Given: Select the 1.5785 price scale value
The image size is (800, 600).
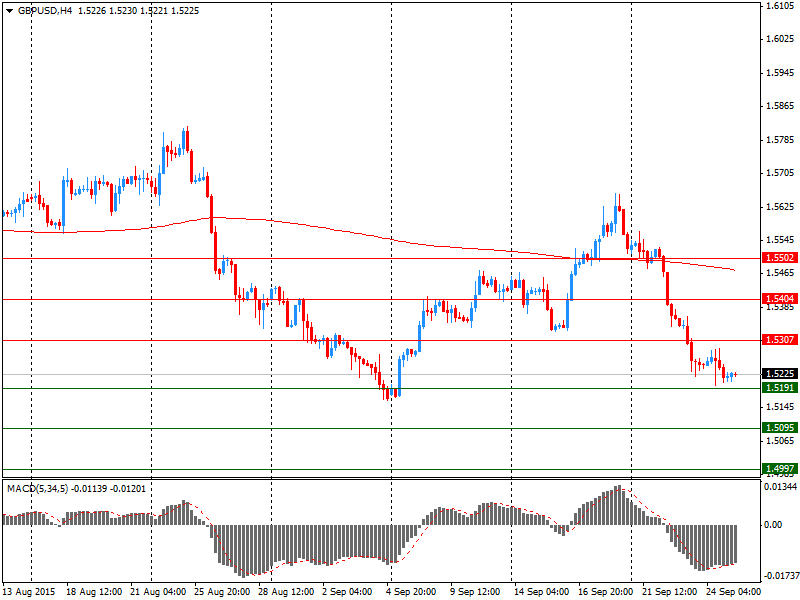Looking at the screenshot, I should point(781,140).
